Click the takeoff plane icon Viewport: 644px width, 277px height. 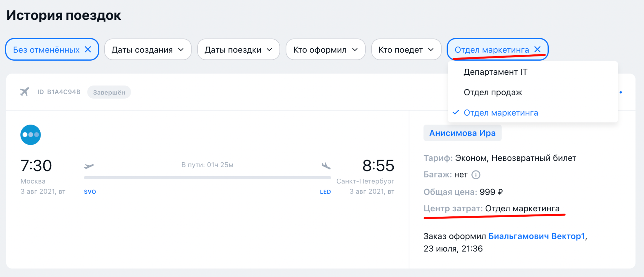(89, 166)
